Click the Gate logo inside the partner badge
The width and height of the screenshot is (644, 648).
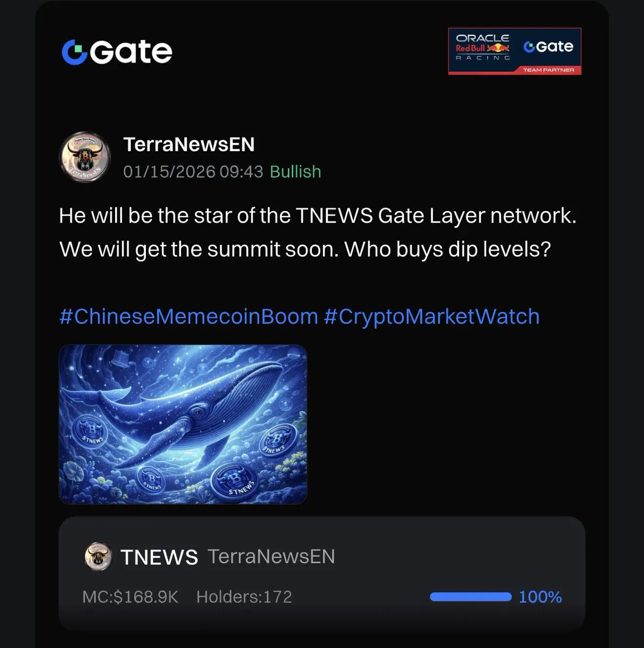click(x=548, y=46)
